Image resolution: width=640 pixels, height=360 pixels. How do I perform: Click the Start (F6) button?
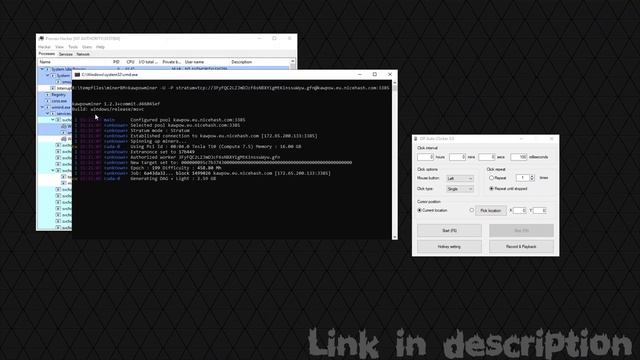coord(449,231)
